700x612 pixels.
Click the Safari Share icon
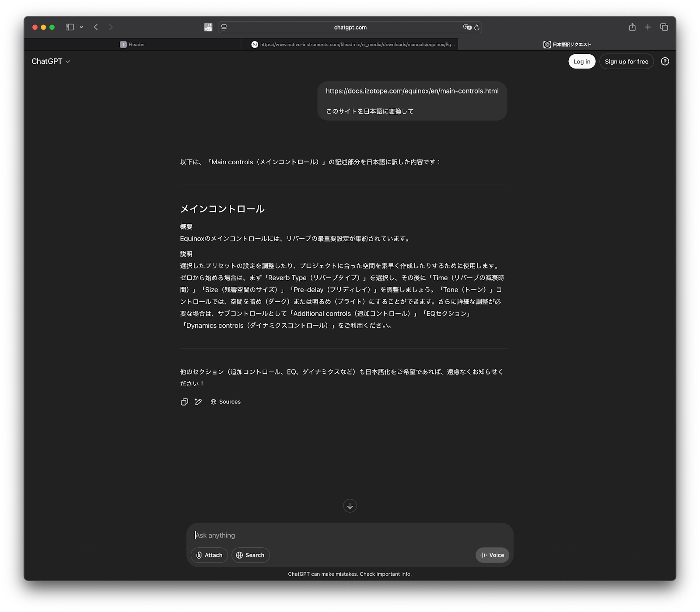point(632,27)
